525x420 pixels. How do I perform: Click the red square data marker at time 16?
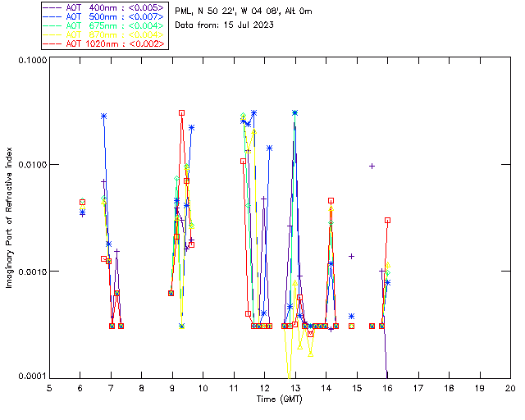tap(387, 220)
